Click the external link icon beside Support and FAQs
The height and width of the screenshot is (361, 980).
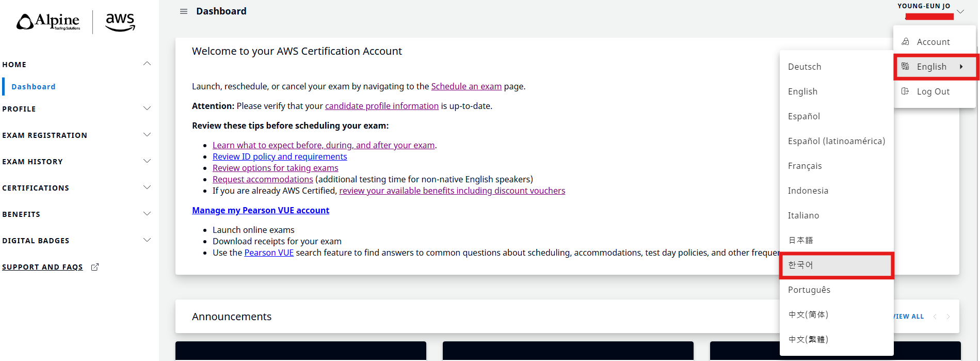[x=95, y=267]
